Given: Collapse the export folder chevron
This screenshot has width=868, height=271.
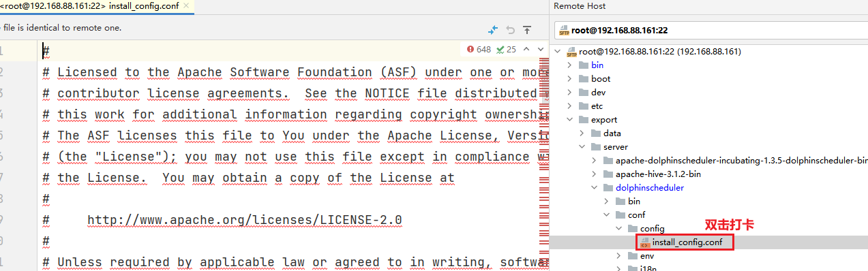Looking at the screenshot, I should click(570, 120).
